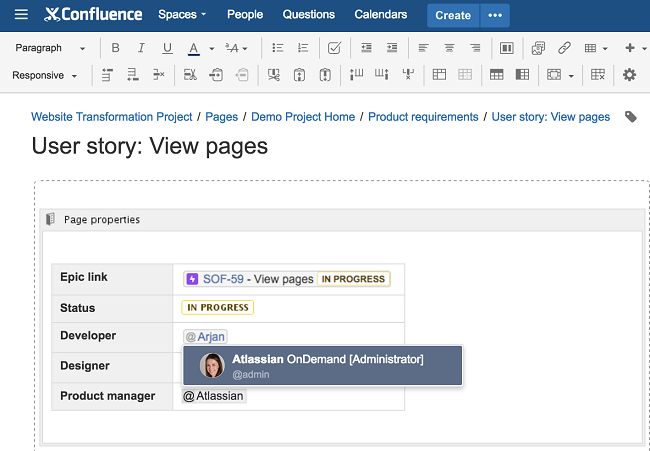Image resolution: width=650 pixels, height=451 pixels.
Task: Insert a numbered list
Action: tap(303, 48)
